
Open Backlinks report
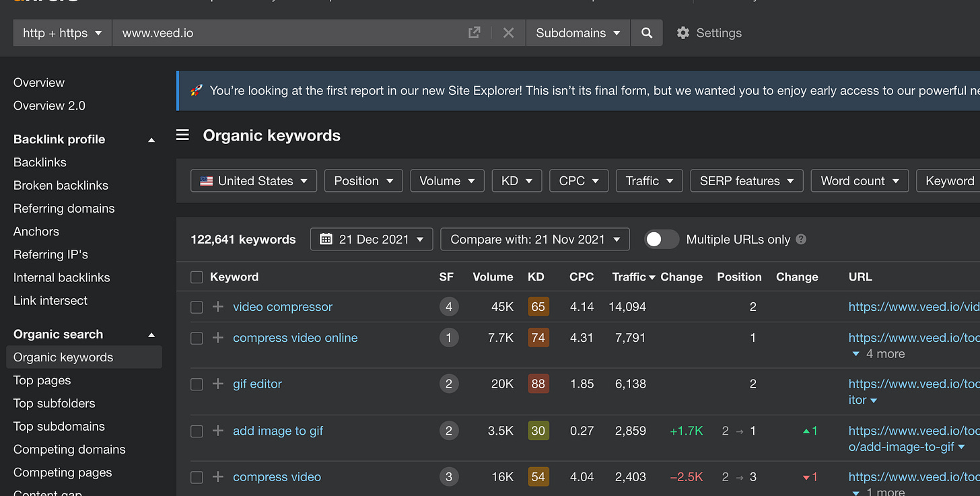[x=40, y=162]
